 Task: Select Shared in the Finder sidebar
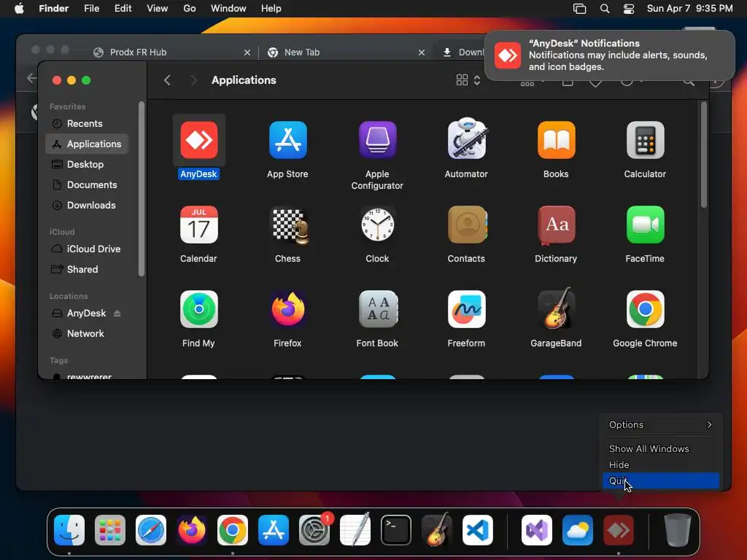pos(87,270)
